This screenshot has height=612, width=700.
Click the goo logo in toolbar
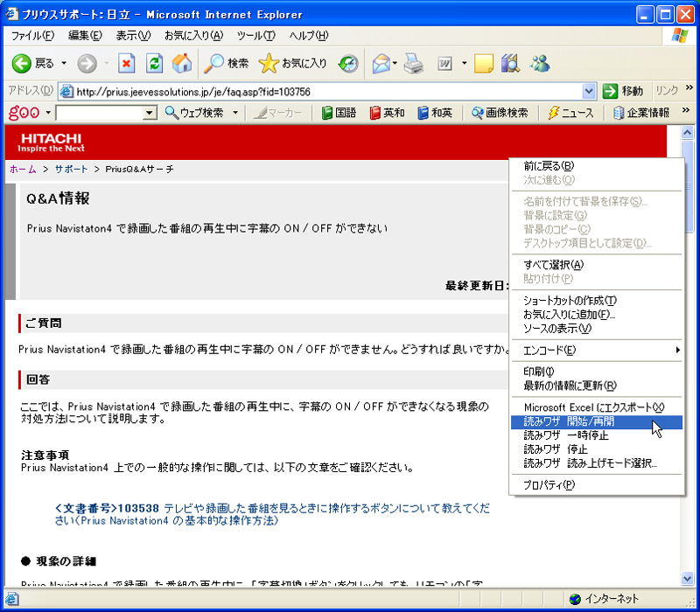pyautogui.click(x=24, y=113)
